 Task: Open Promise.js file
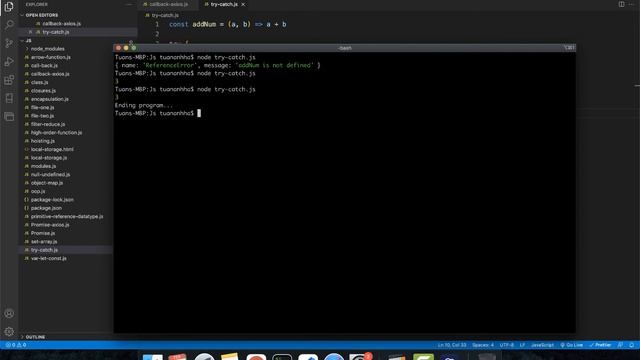pos(43,233)
